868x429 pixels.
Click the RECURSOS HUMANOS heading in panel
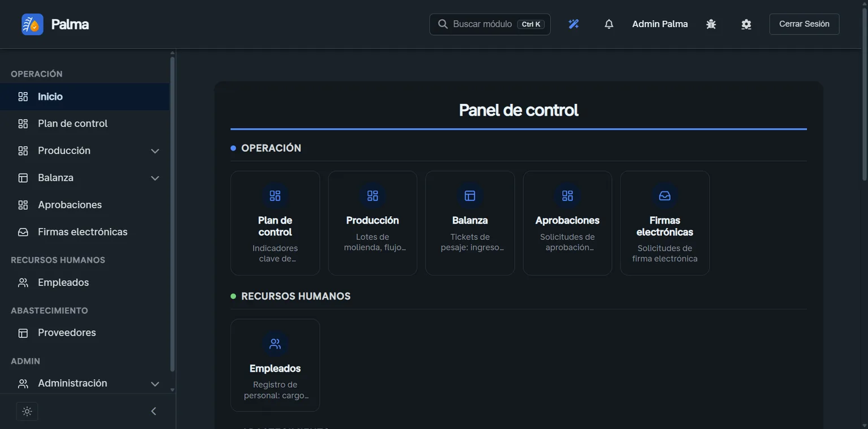(296, 296)
